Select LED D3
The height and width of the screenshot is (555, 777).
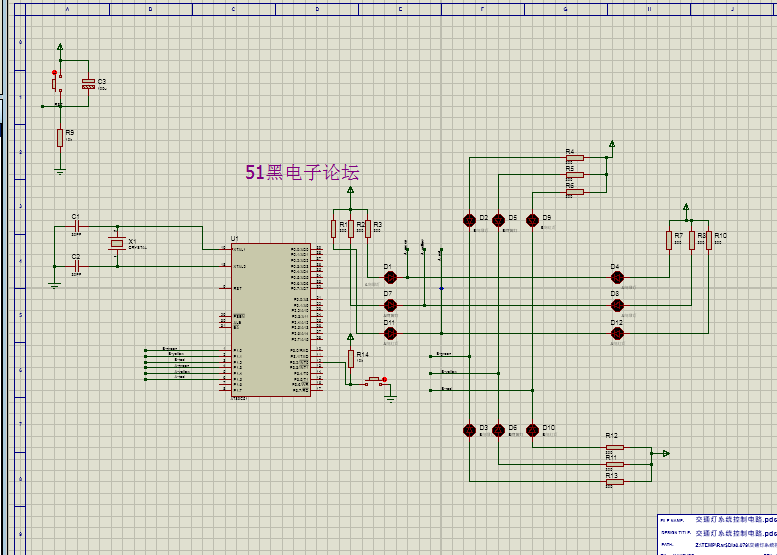(469, 430)
